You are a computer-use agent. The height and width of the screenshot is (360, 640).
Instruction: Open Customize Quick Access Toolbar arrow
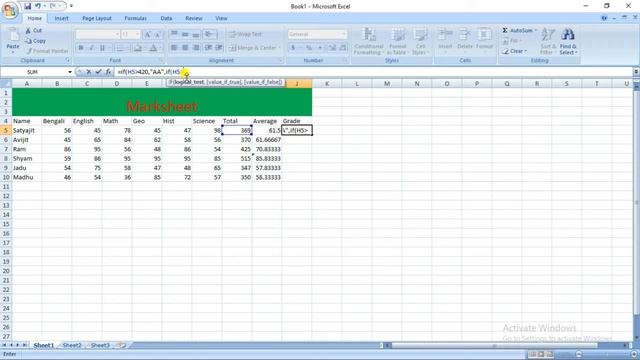tap(71, 6)
